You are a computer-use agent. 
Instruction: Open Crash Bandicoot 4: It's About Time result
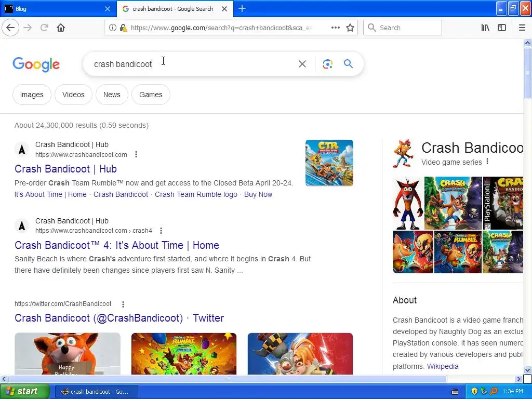pyautogui.click(x=117, y=245)
